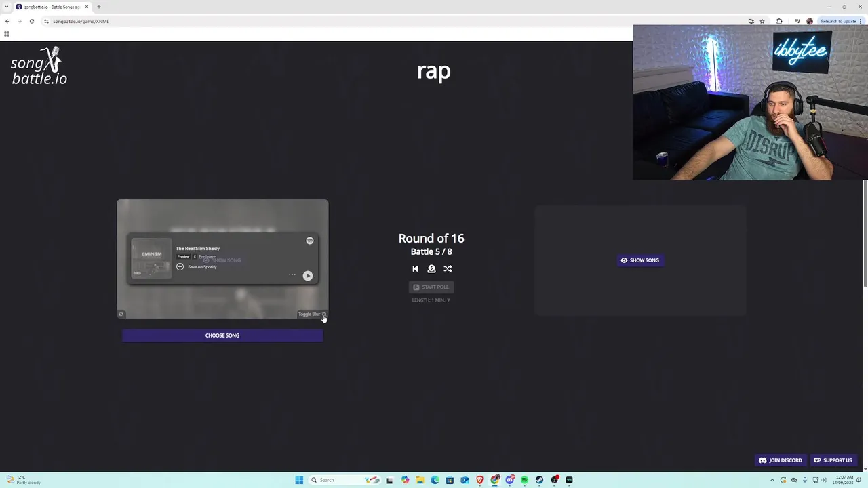Open the three-dot menu on Spotify embed
Viewport: 868px width, 488px height.
point(292,274)
